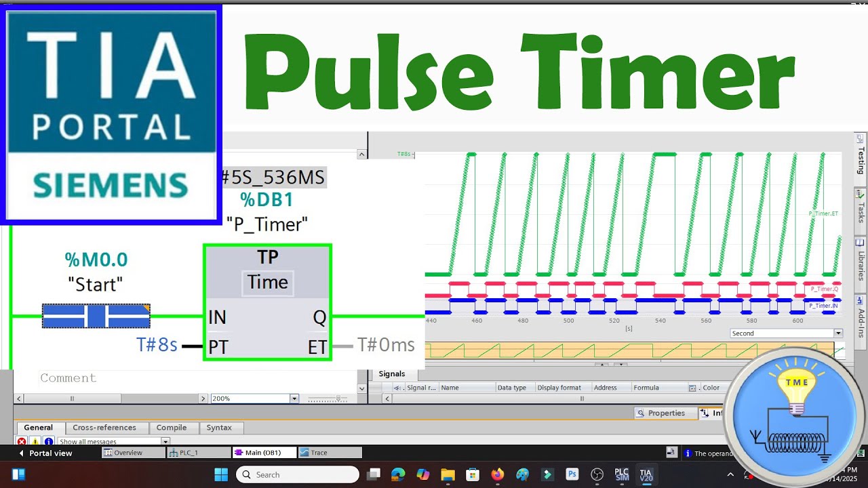Viewport: 868px width, 488px height.
Task: Click the Windows Search box
Action: pos(298,474)
